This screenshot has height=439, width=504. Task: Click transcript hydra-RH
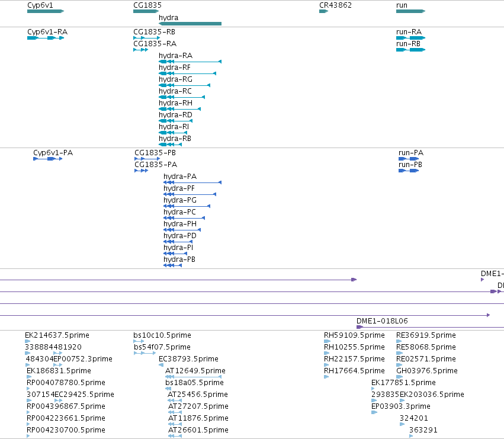pyautogui.click(x=175, y=103)
